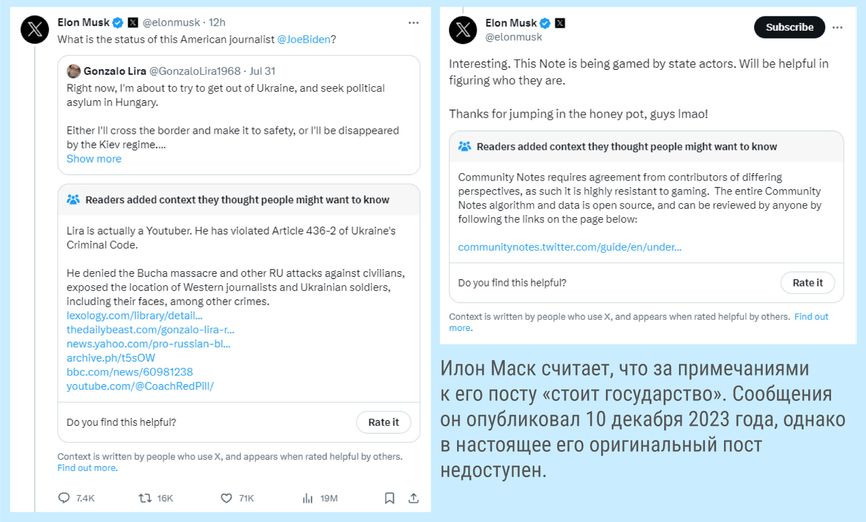Image resolution: width=866 pixels, height=522 pixels.
Task: Rate the Community Notes gaming note
Action: [807, 283]
